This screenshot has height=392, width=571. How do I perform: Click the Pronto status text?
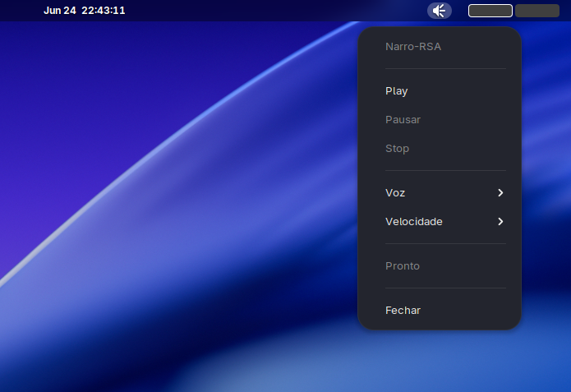[x=403, y=266]
